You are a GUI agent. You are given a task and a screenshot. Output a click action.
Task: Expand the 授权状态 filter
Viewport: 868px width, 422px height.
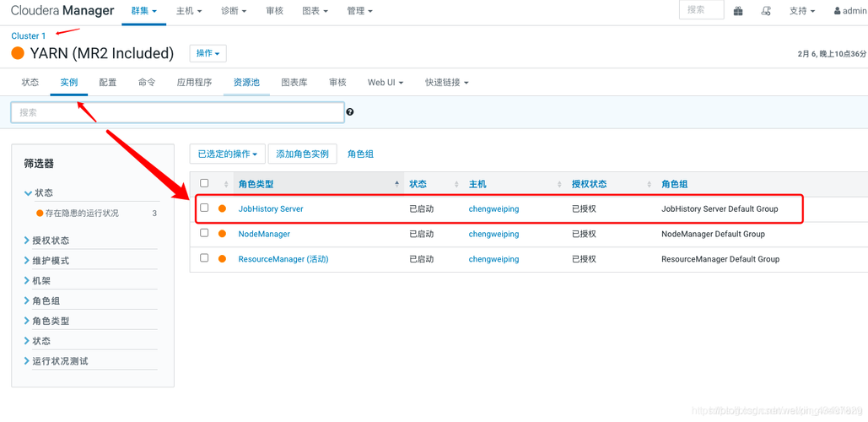(50, 241)
